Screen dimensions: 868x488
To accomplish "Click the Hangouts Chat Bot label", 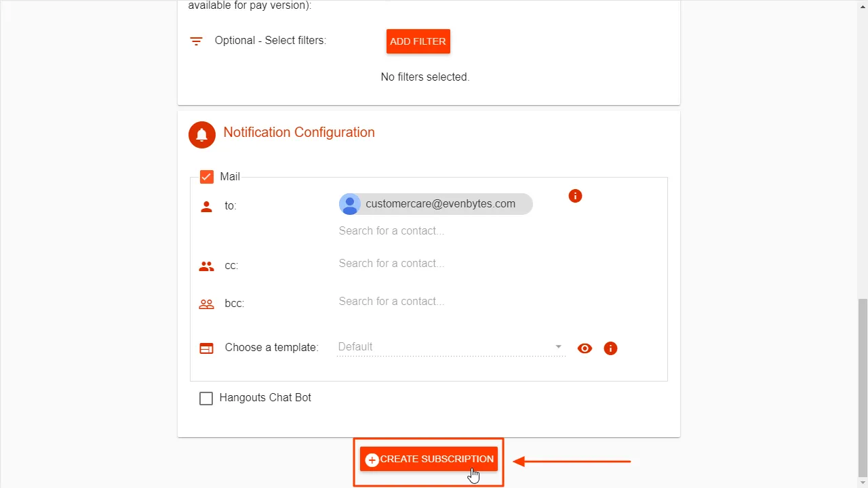I will tap(265, 398).
